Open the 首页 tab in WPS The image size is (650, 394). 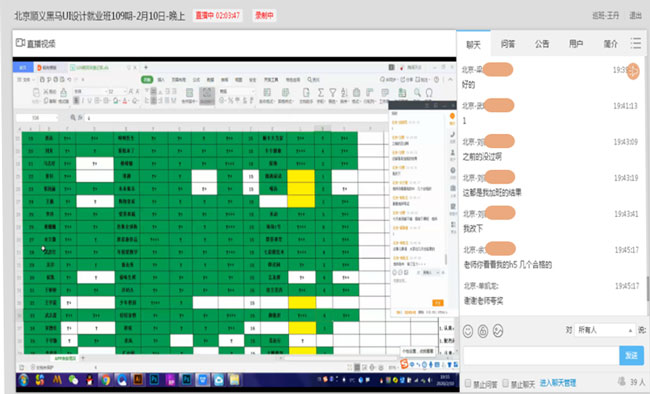click(23, 68)
